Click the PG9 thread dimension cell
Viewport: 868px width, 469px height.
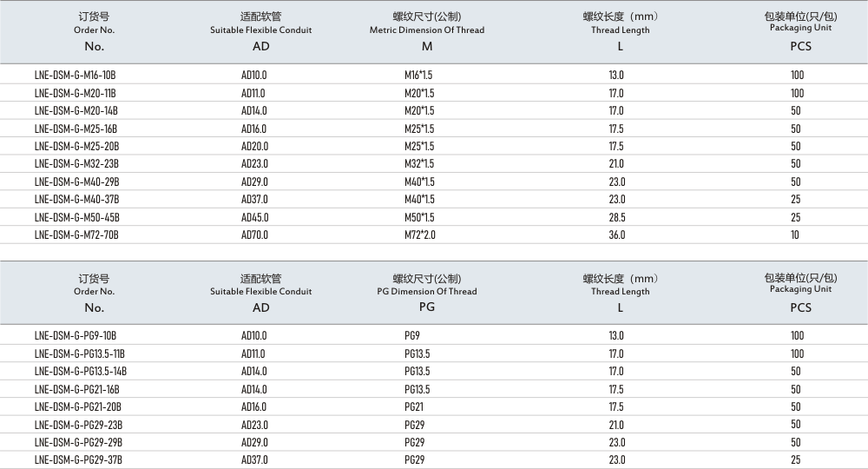[411, 335]
